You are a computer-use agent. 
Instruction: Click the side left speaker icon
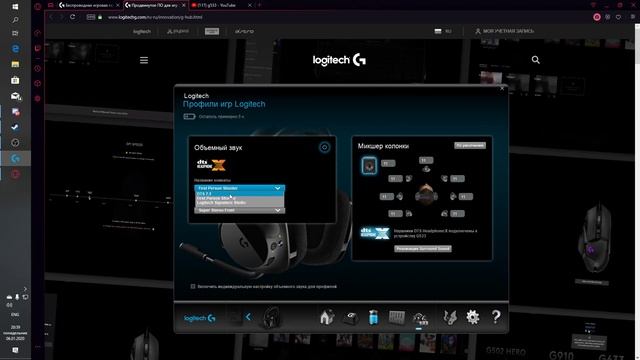tap(400, 196)
